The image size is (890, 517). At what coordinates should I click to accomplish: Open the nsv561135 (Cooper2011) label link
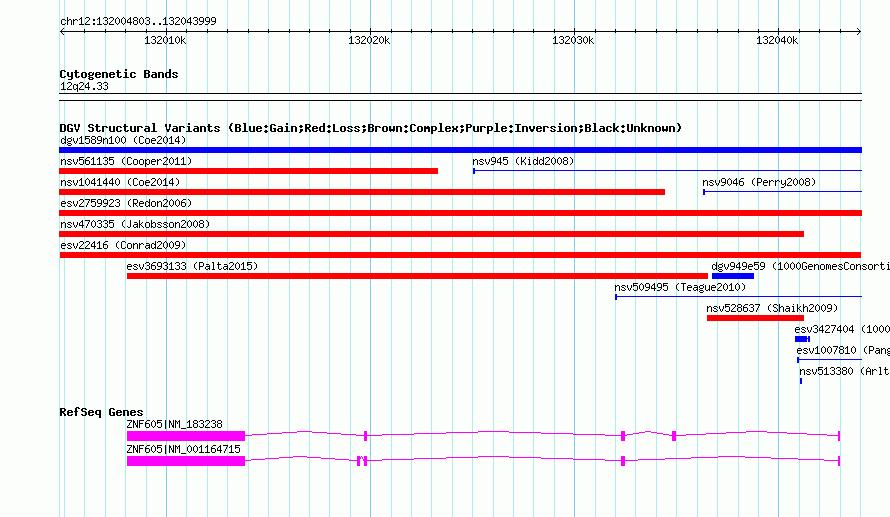[126, 161]
